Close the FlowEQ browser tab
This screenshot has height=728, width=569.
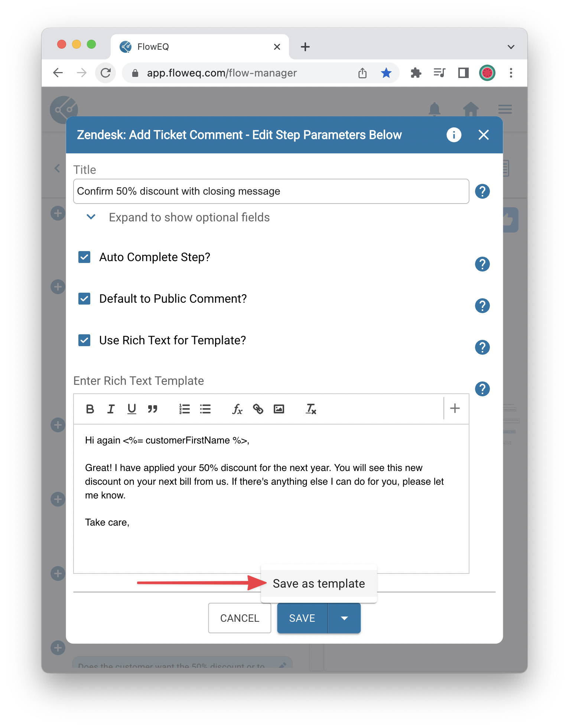[x=277, y=47]
